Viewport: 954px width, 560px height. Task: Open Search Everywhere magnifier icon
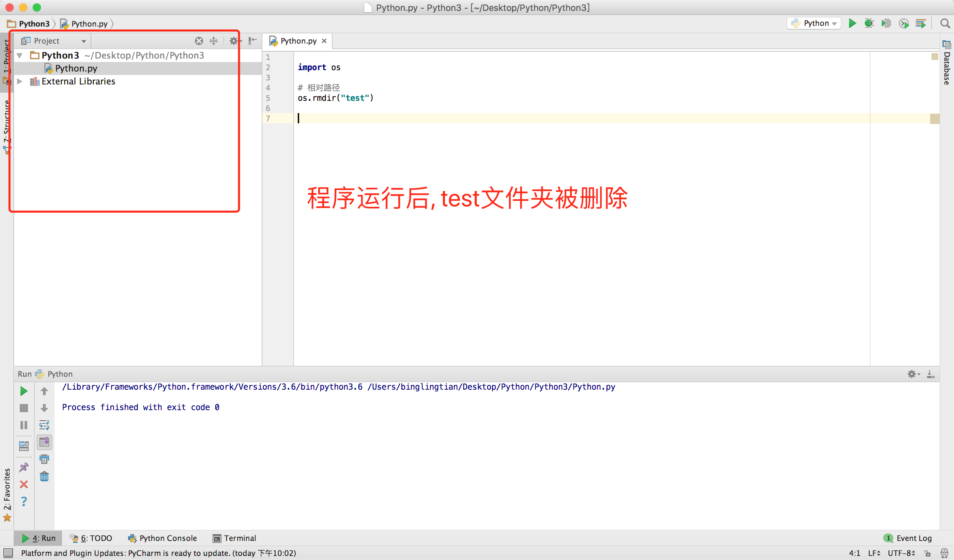[945, 24]
